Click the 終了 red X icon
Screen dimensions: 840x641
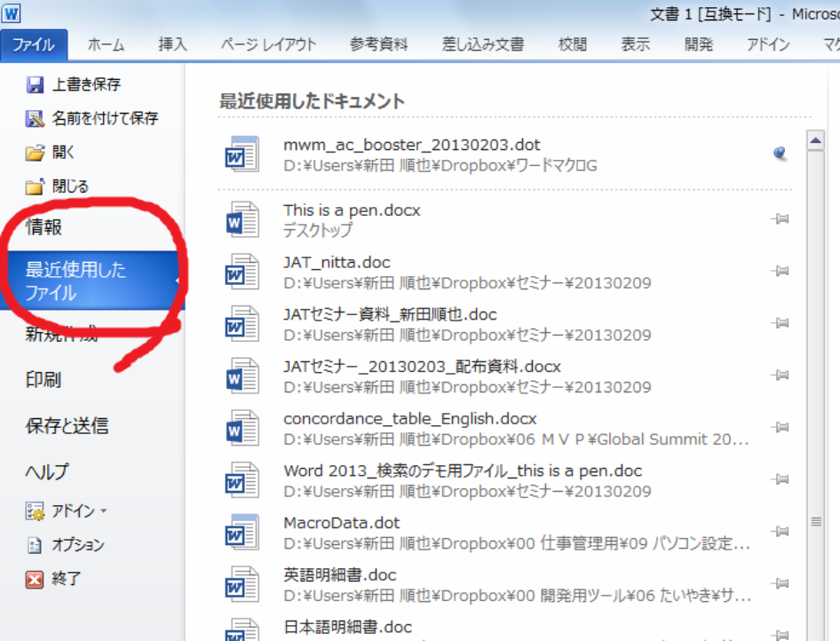pos(36,580)
